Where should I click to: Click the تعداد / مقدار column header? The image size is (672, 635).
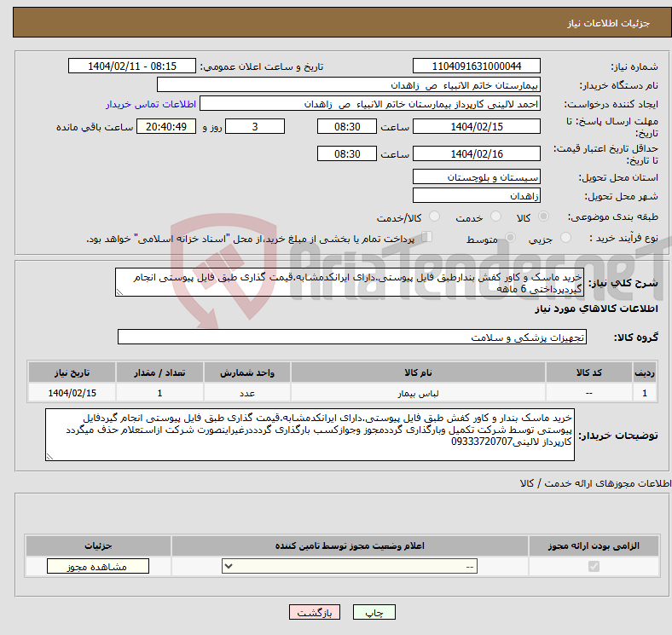pyautogui.click(x=159, y=372)
